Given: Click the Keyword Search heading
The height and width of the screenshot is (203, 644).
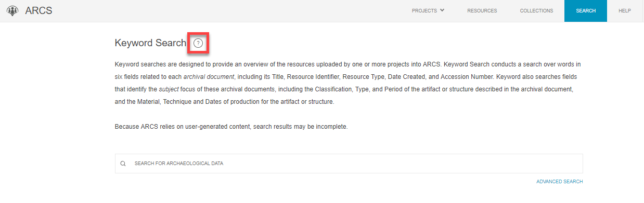Looking at the screenshot, I should (x=150, y=43).
